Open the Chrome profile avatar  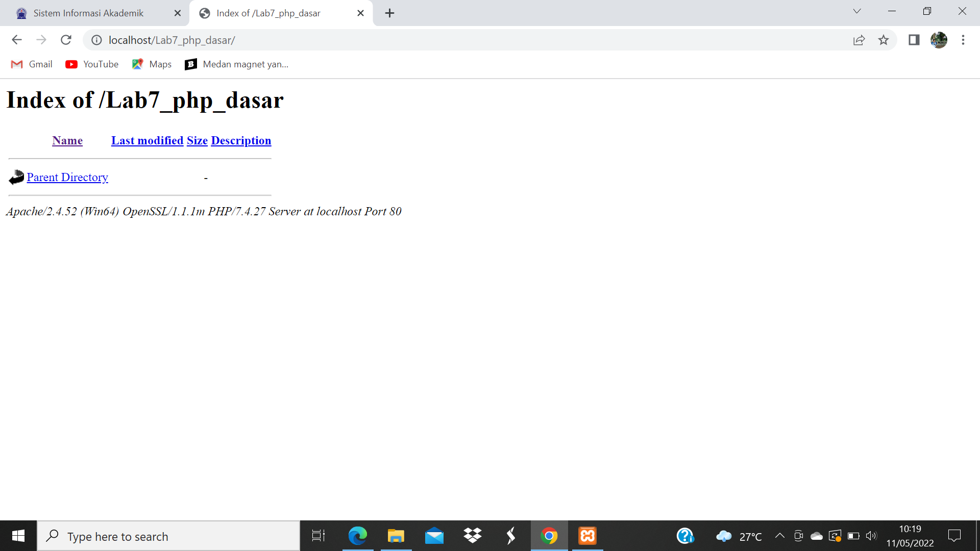939,40
